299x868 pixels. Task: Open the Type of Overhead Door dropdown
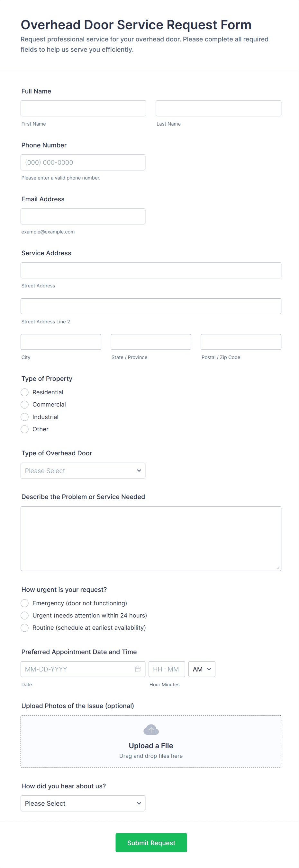pyautogui.click(x=83, y=470)
